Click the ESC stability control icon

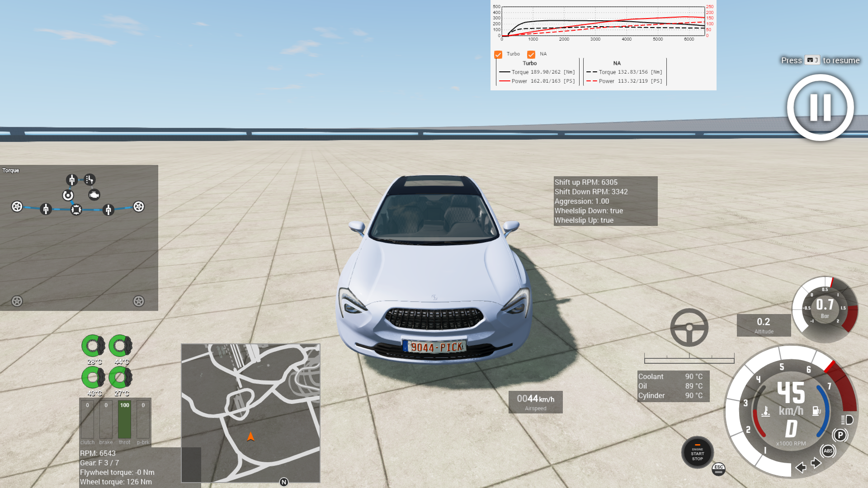coord(718,469)
